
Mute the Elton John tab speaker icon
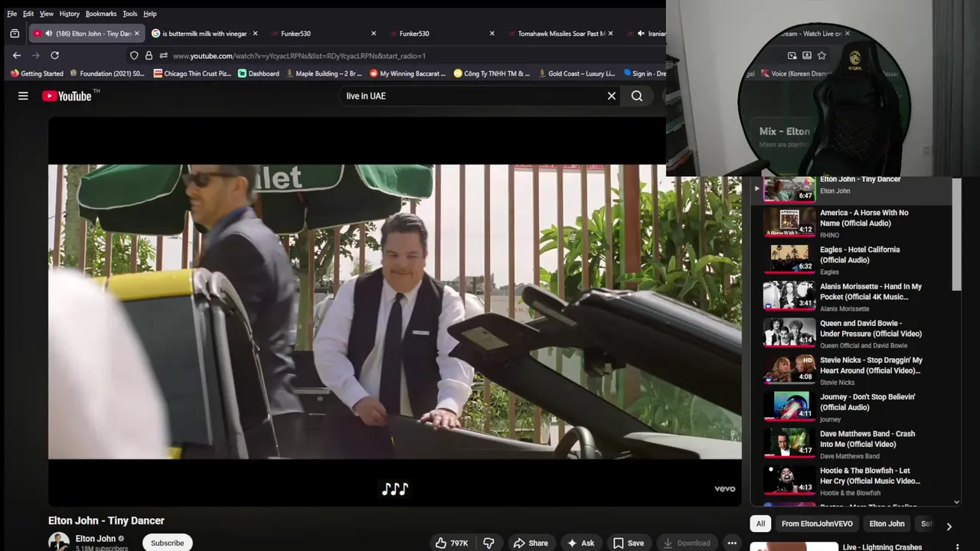pyautogui.click(x=49, y=34)
